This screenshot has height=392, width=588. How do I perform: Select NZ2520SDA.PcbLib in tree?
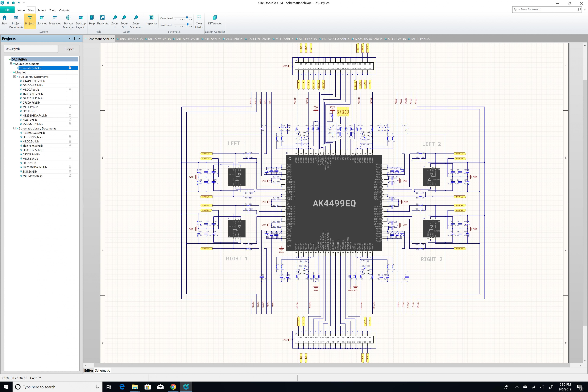[x=35, y=116]
